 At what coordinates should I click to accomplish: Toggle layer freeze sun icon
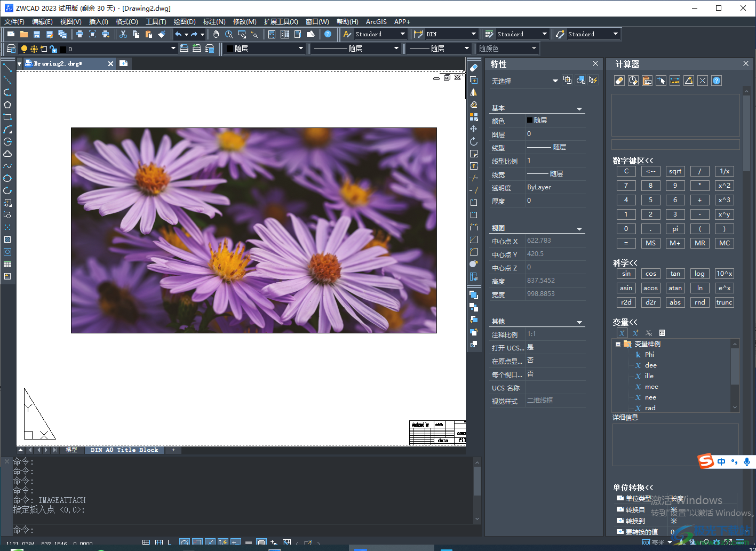pyautogui.click(x=34, y=49)
